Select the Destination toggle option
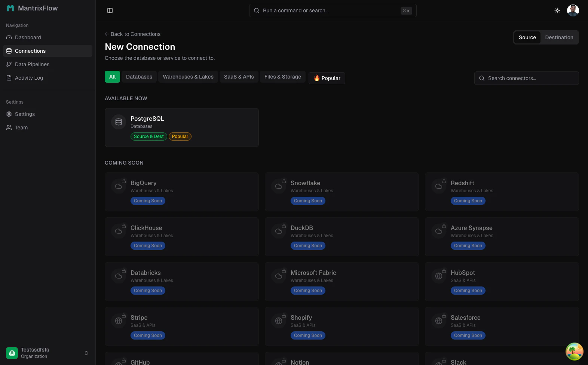Image resolution: width=588 pixels, height=365 pixels. point(559,37)
